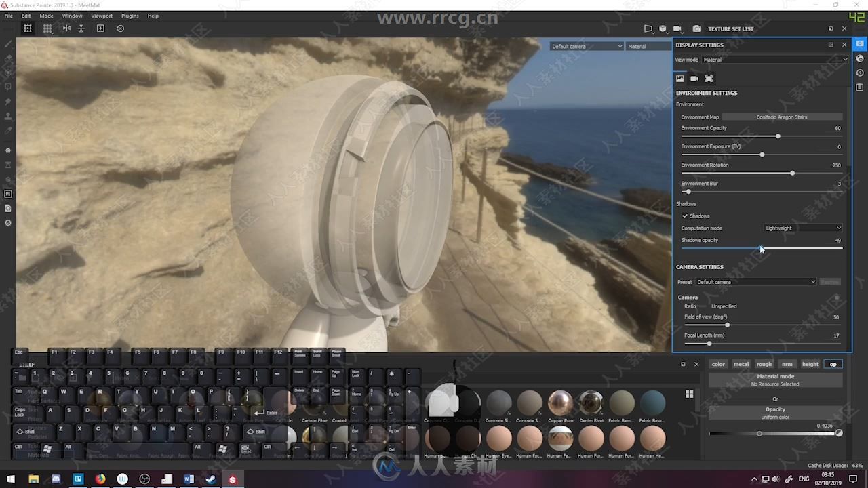Open Display Settings dock icon (blue monitor)
868x488 pixels.
point(860,44)
